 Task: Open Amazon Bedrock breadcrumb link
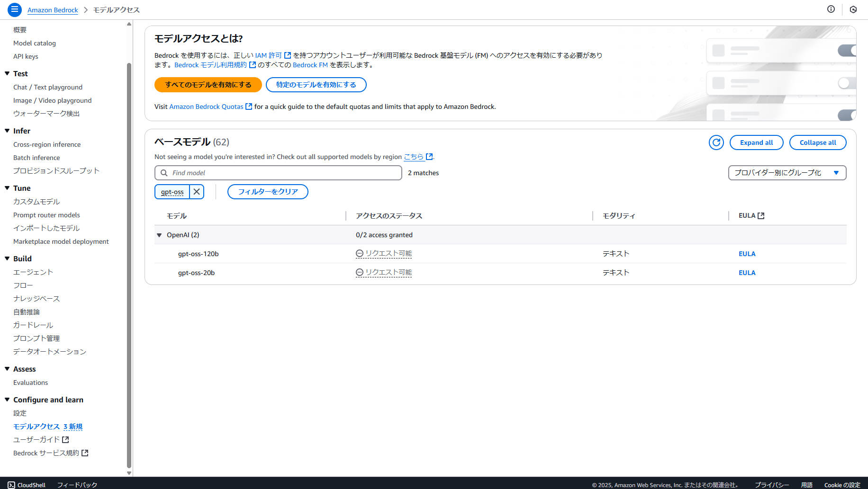(53, 10)
